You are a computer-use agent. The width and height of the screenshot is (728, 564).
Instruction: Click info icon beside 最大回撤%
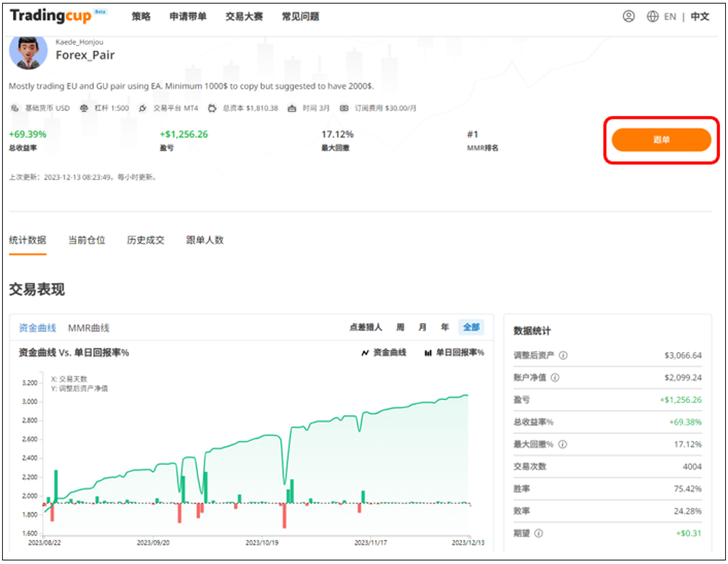click(x=564, y=445)
